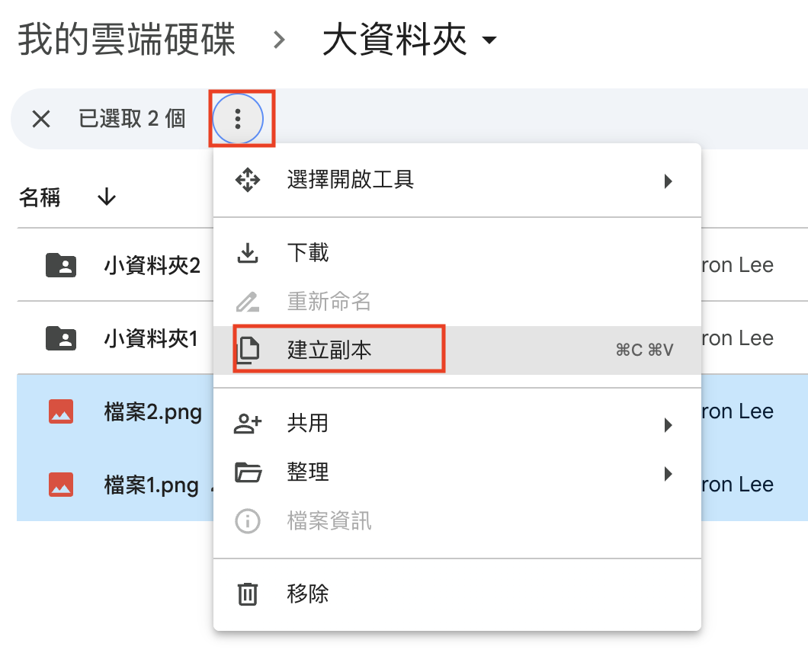The height and width of the screenshot is (672, 808).
Task: Open the 大資料夾 folder dropdown arrow
Action: click(x=489, y=40)
